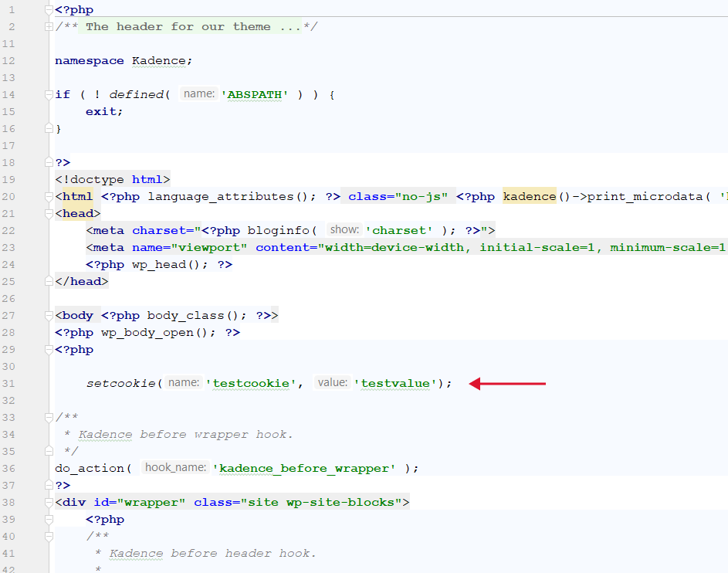Click the wp_body_open() call

(x=154, y=333)
